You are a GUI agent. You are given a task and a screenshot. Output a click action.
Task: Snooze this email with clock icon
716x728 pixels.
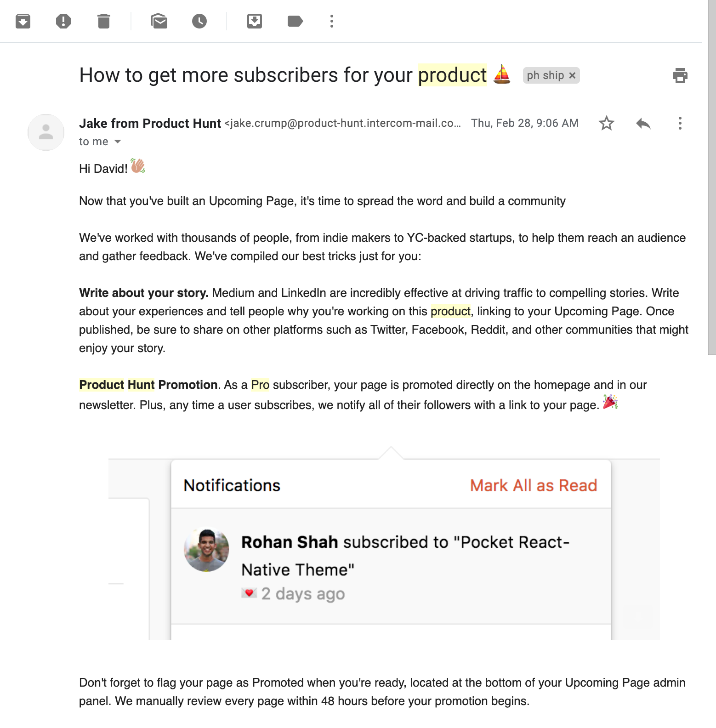click(x=199, y=21)
